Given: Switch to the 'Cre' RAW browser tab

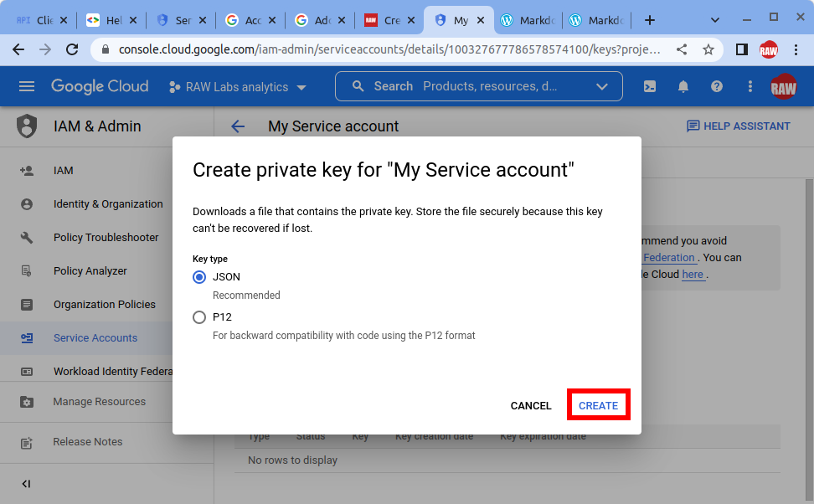Looking at the screenshot, I should pos(389,20).
